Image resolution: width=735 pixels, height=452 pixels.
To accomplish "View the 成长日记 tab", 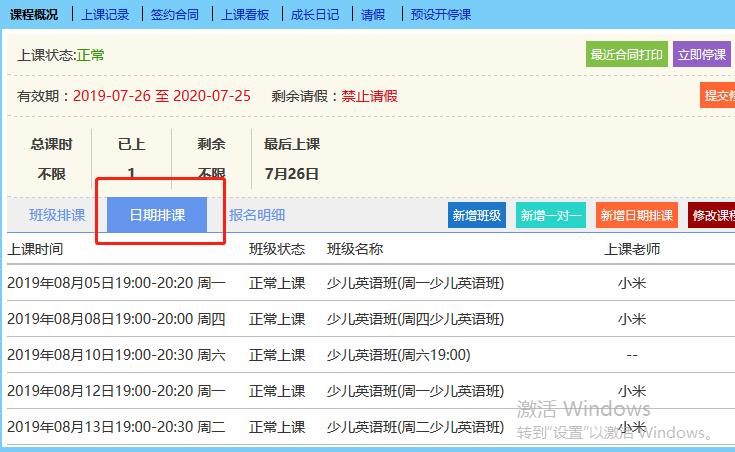I will tap(315, 15).
